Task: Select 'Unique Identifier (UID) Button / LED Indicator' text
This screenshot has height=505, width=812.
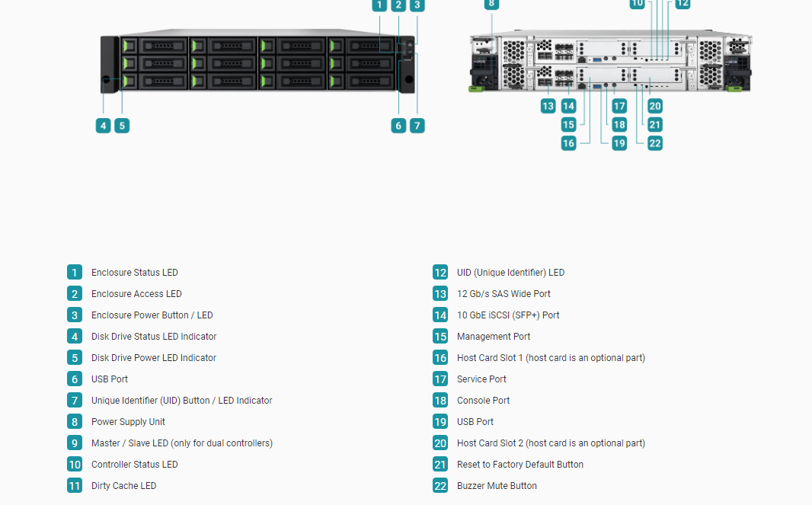Action: tap(182, 401)
